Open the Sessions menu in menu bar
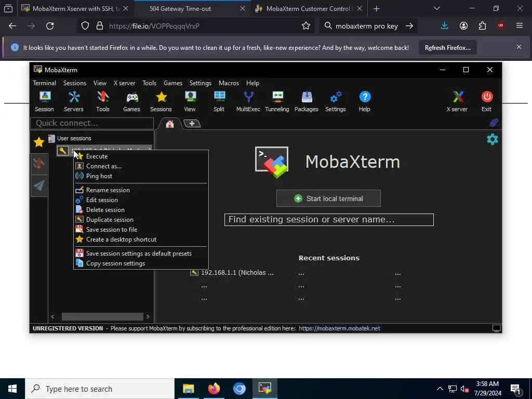Viewport: 532px width, 399px height. tap(75, 83)
